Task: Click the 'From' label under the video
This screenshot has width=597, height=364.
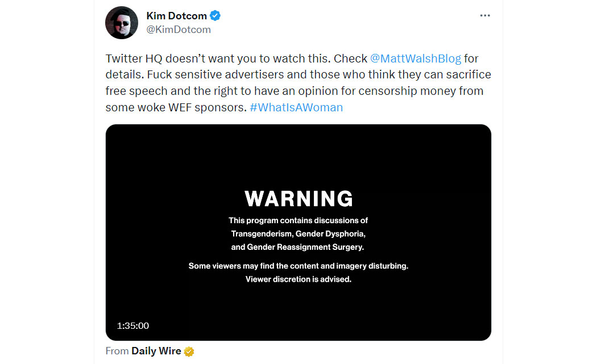Action: pyautogui.click(x=117, y=351)
